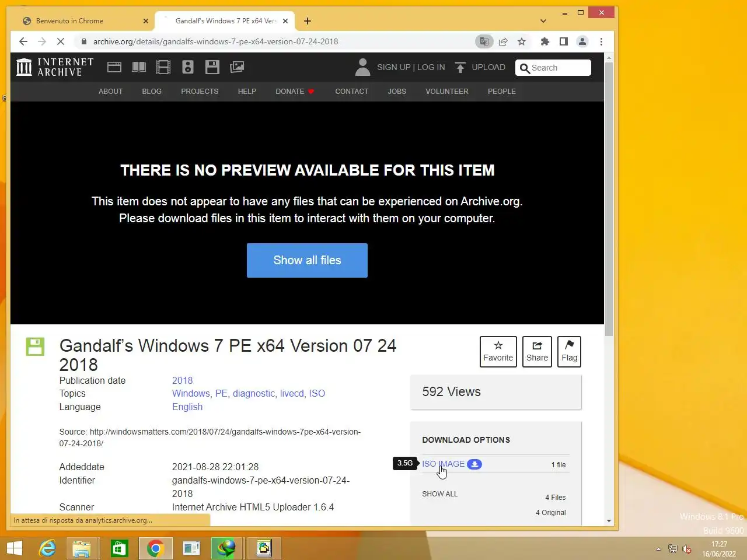This screenshot has height=560, width=747.
Task: Click the Chrome taskbar icon
Action: 155,548
